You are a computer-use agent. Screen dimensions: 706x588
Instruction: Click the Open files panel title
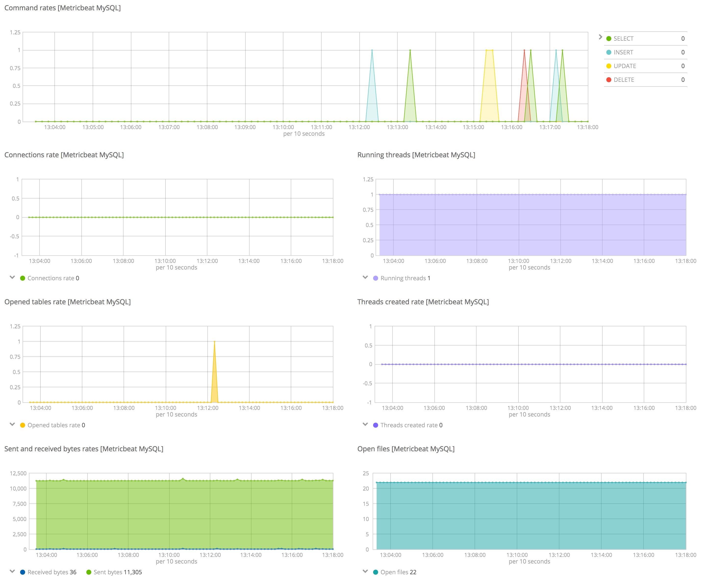(406, 449)
